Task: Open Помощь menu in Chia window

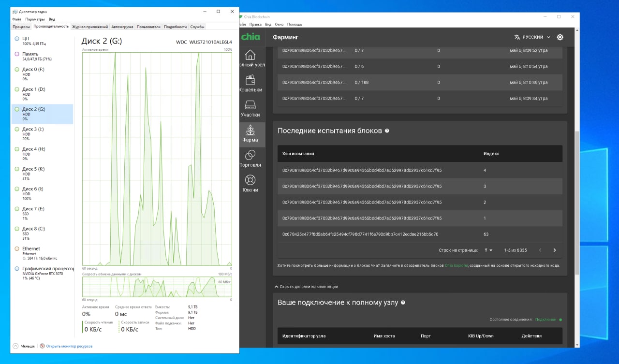Action: [295, 24]
